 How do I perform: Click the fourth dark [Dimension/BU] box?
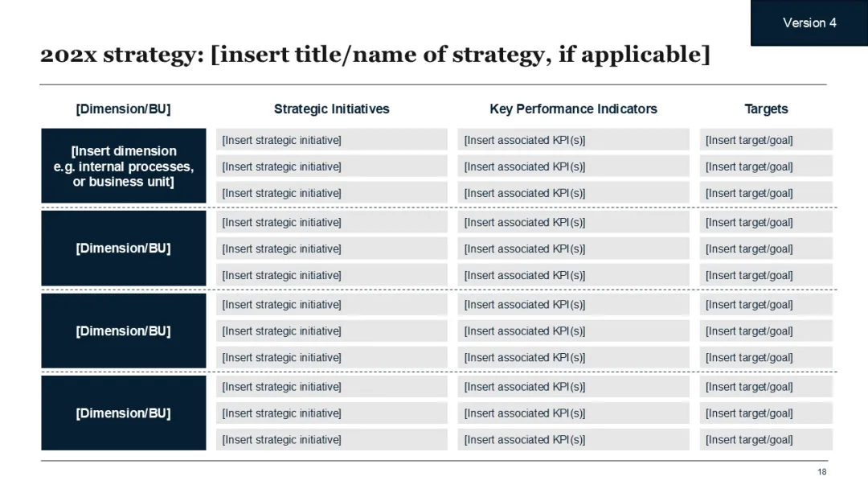(x=124, y=413)
